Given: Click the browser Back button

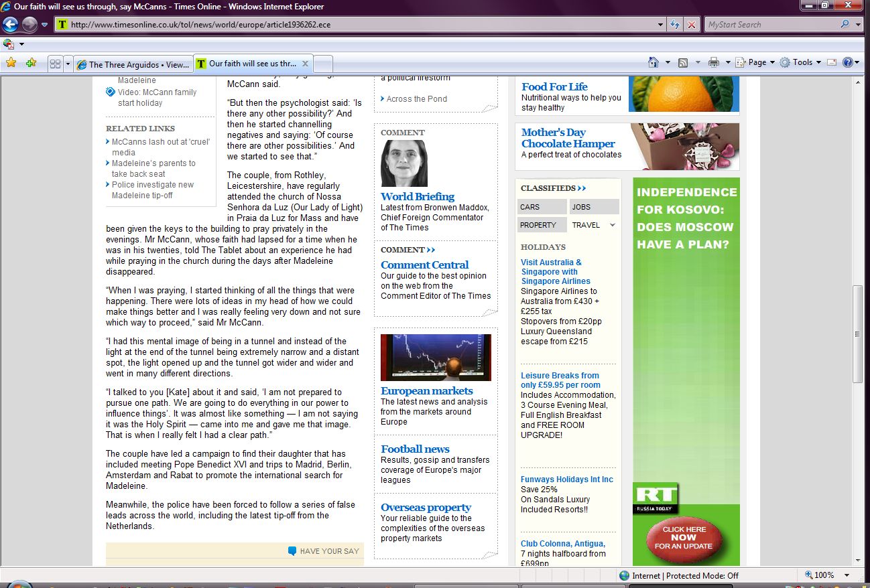Looking at the screenshot, I should 11,25.
